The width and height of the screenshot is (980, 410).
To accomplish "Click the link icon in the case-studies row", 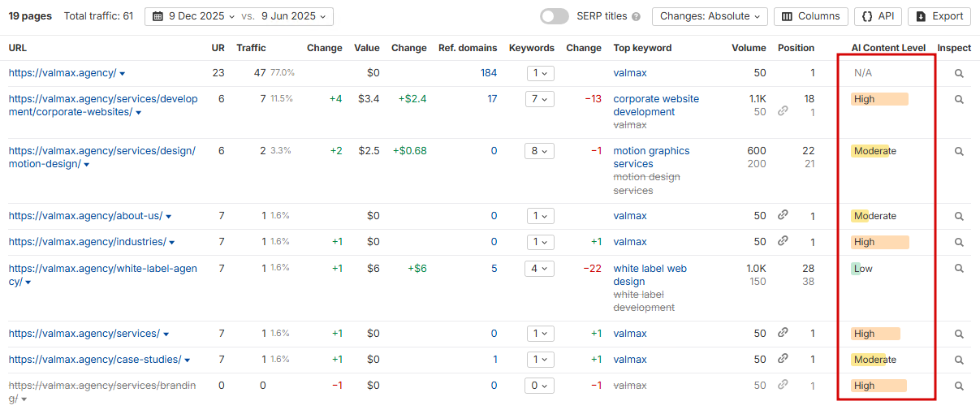I will coord(783,359).
